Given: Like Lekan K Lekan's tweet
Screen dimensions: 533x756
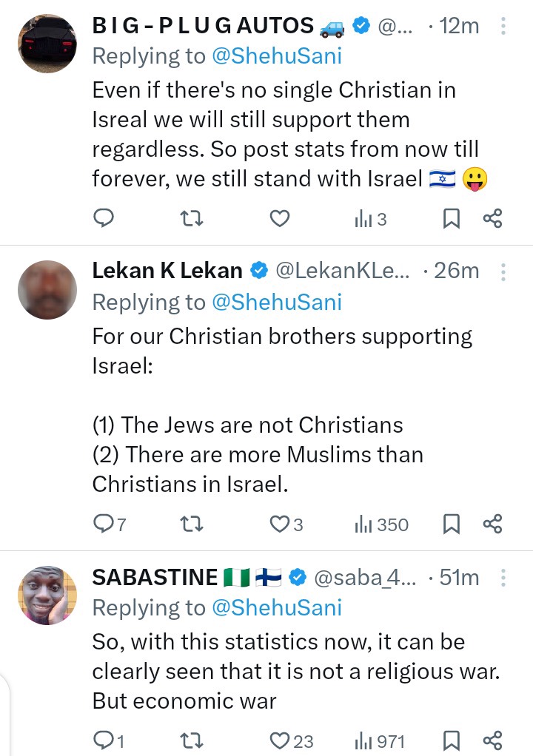Looking at the screenshot, I should click(279, 524).
